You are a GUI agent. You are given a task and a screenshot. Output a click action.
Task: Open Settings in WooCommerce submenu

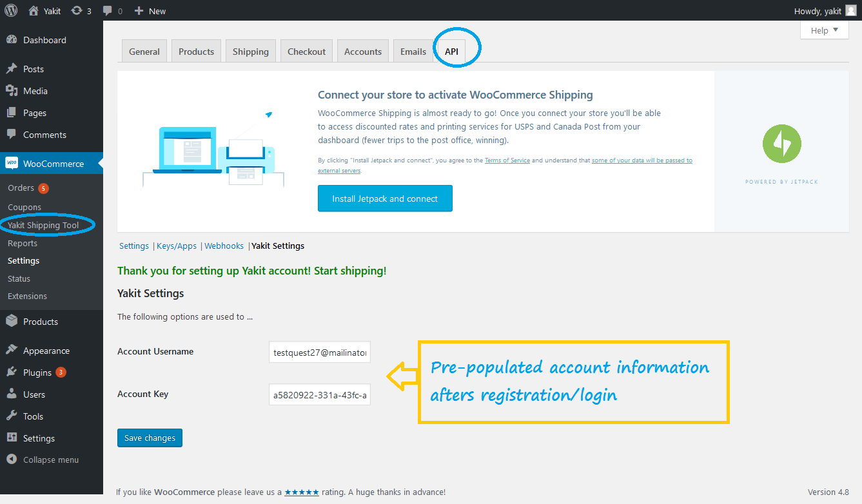(x=23, y=260)
